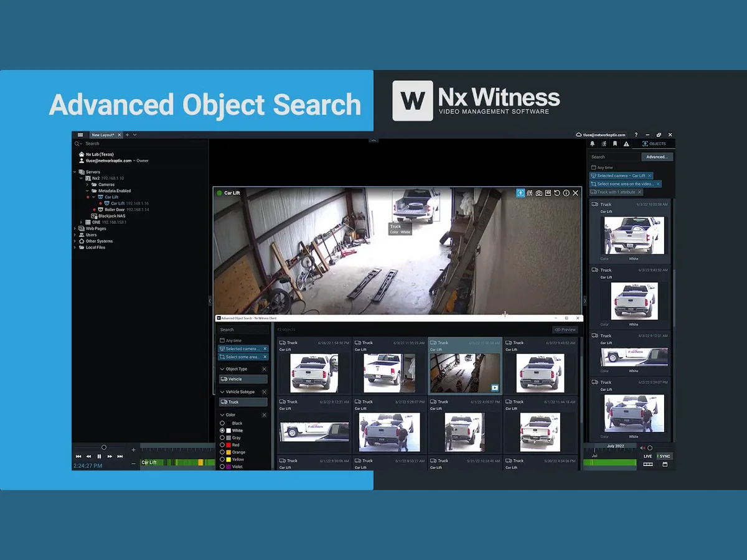The image size is (747, 560).
Task: Open the motion search tab
Action: click(604, 144)
